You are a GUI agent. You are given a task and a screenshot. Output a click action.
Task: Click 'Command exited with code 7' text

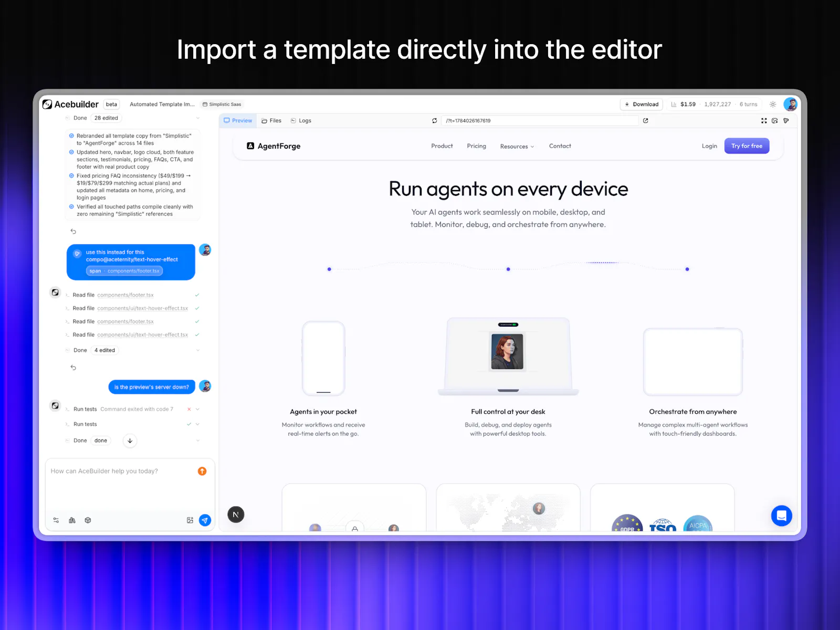tap(136, 409)
